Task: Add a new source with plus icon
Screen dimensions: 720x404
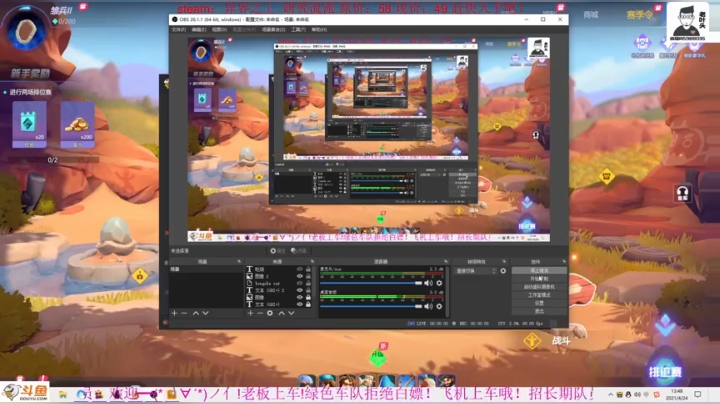Action: pyautogui.click(x=250, y=313)
